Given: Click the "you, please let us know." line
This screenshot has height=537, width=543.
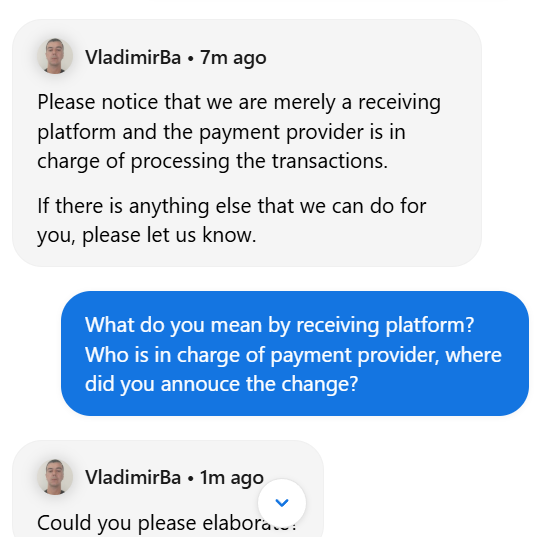Looking at the screenshot, I should (x=146, y=235).
